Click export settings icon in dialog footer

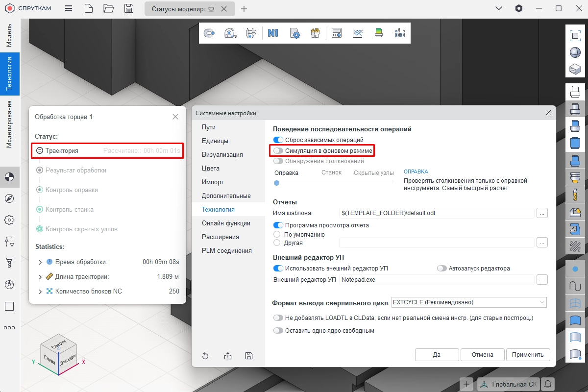(x=227, y=356)
